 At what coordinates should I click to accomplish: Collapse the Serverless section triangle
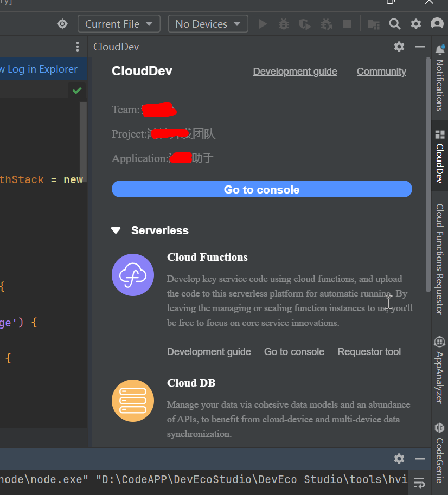pyautogui.click(x=116, y=230)
